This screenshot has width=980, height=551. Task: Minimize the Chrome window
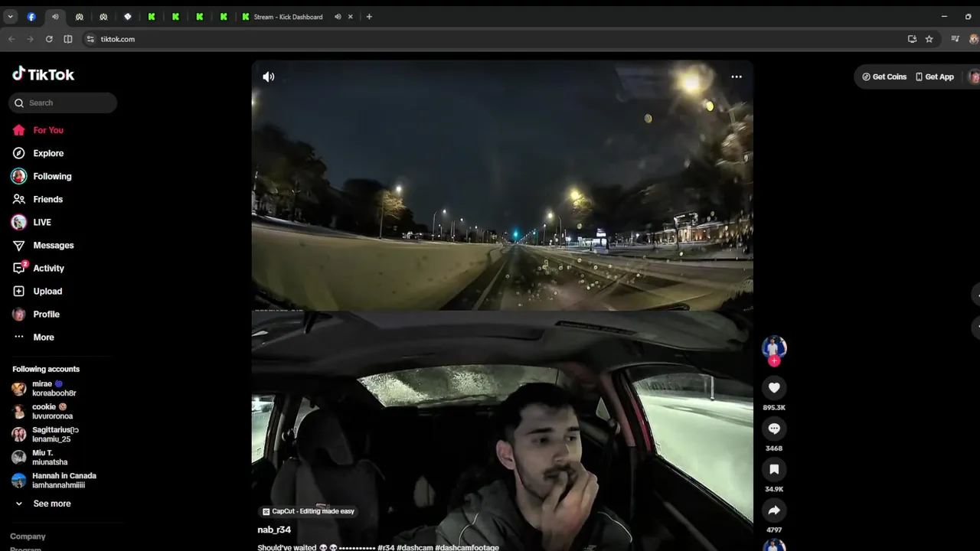point(944,16)
